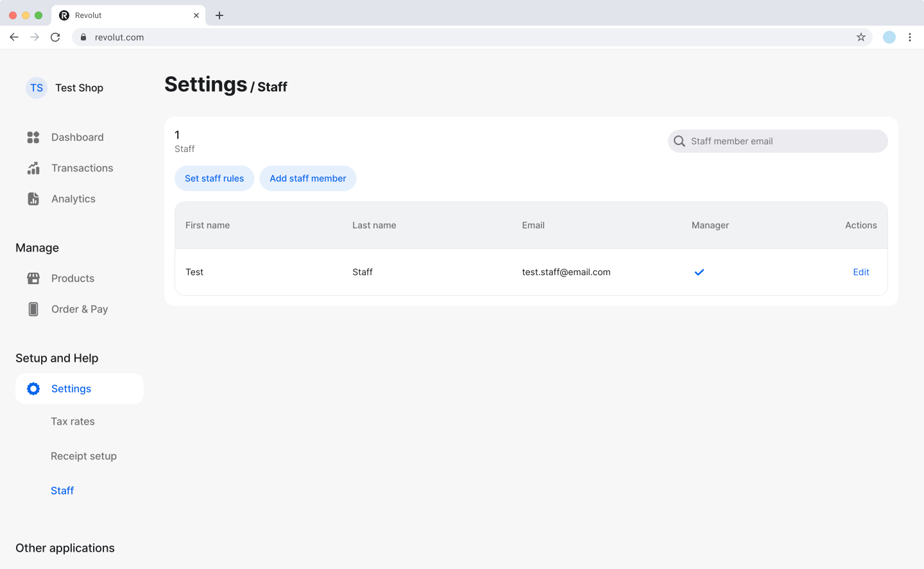Go back with browser back arrow
Screen dimensions: 924x569
(x=14, y=37)
